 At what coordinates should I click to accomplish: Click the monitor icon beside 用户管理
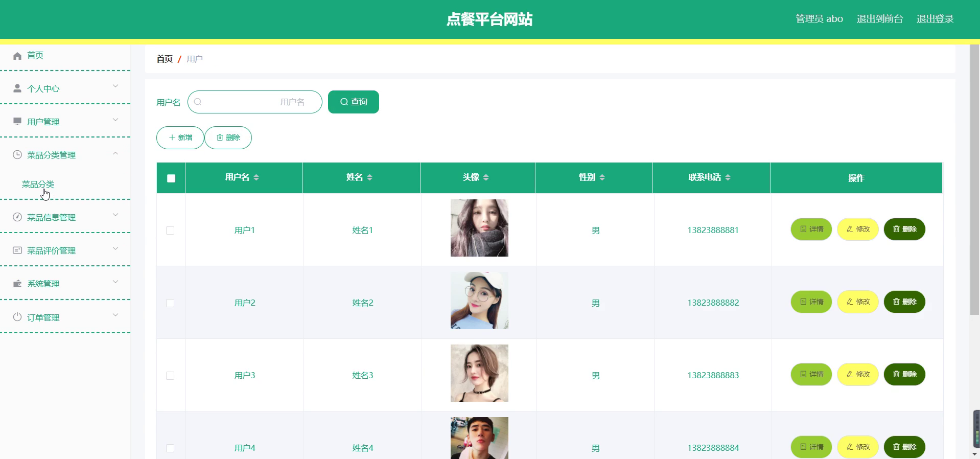click(17, 122)
